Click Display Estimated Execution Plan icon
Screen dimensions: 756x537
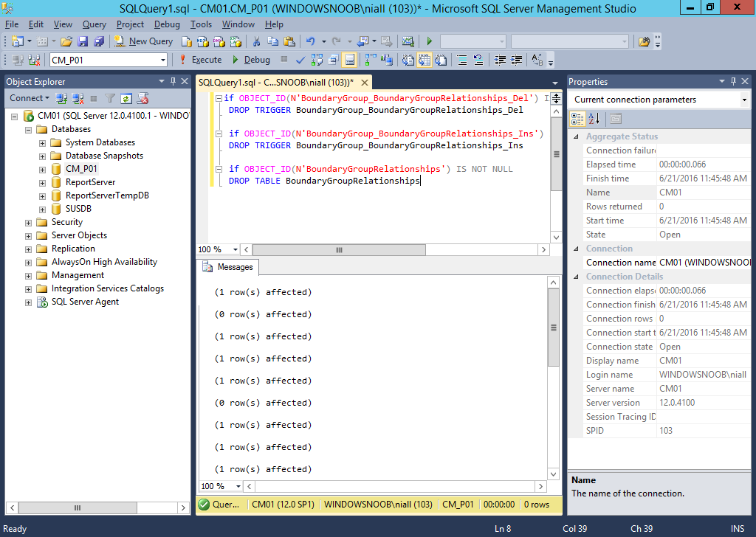click(317, 60)
